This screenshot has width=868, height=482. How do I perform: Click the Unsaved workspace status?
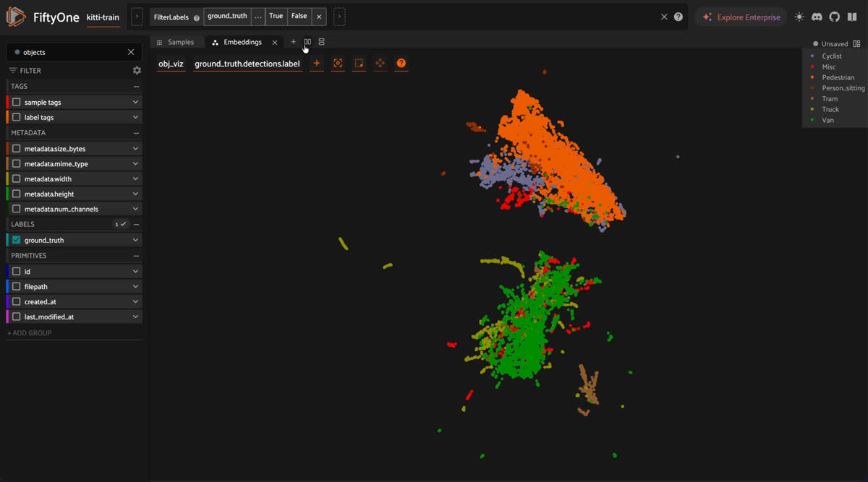[x=830, y=43]
